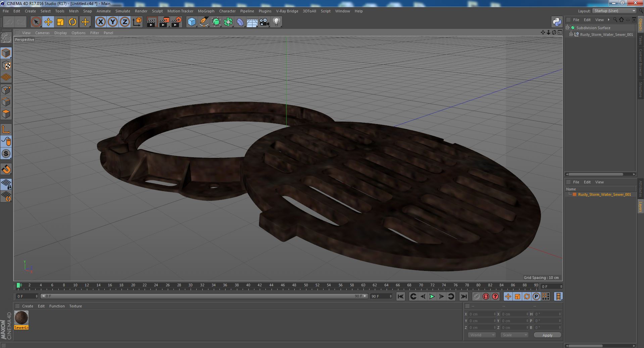
Task: Toggle Y axis lock
Action: tap(113, 22)
